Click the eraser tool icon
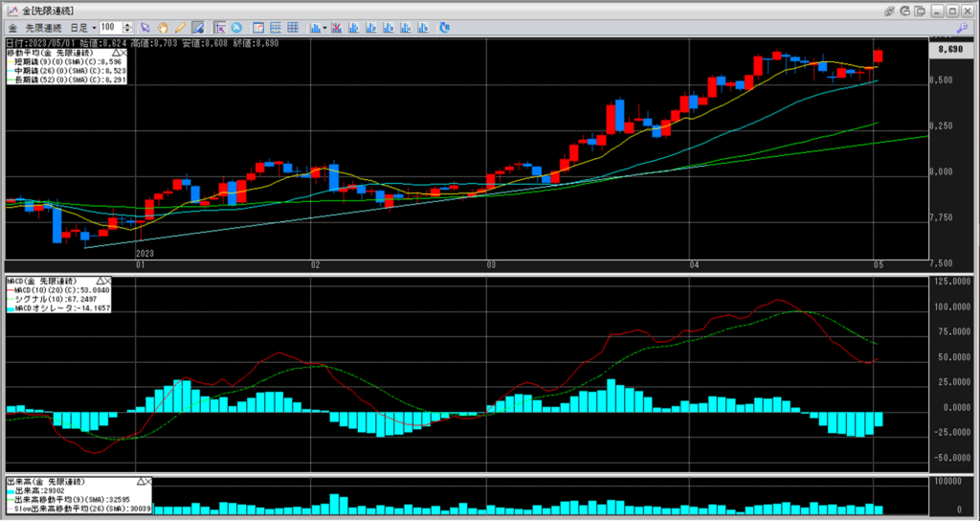 coord(197,27)
